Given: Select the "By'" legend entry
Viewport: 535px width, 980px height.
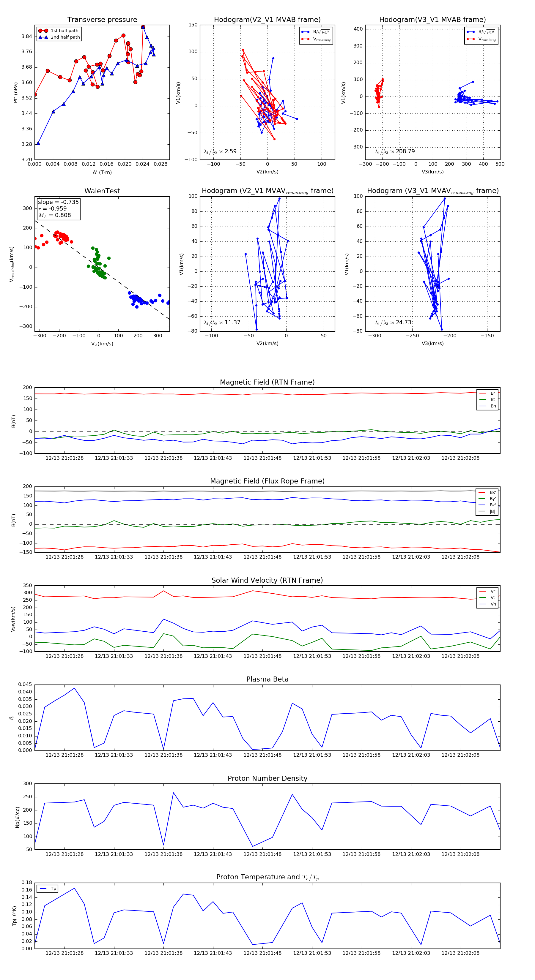Looking at the screenshot, I should pyautogui.click(x=487, y=499).
